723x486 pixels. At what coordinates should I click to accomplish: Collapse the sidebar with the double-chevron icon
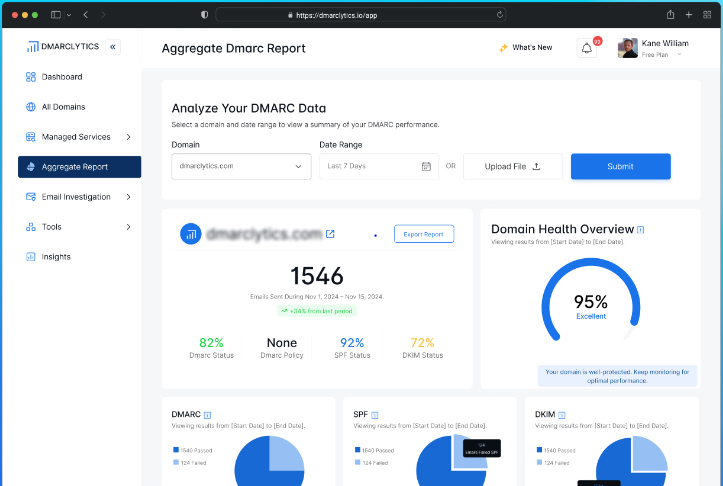pyautogui.click(x=113, y=47)
